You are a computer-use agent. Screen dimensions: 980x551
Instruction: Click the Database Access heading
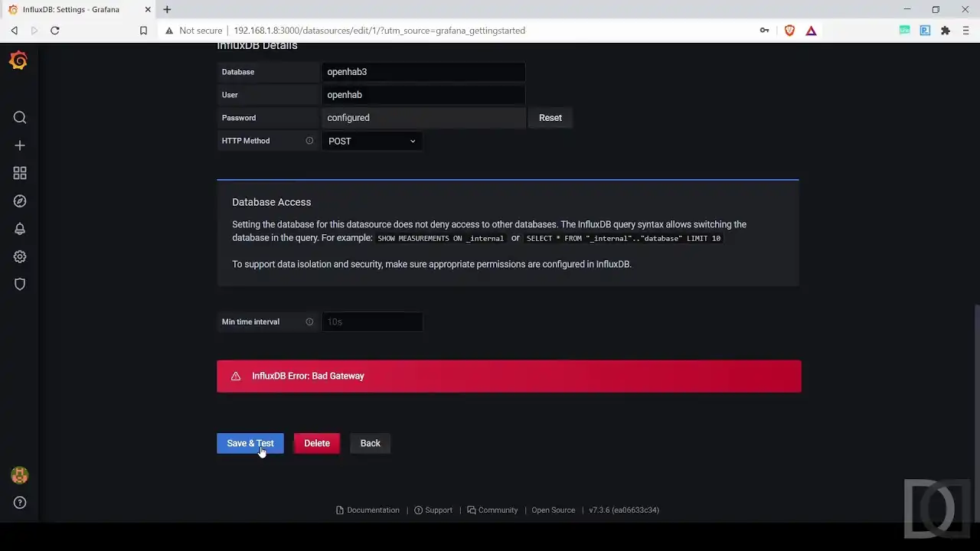[272, 202]
